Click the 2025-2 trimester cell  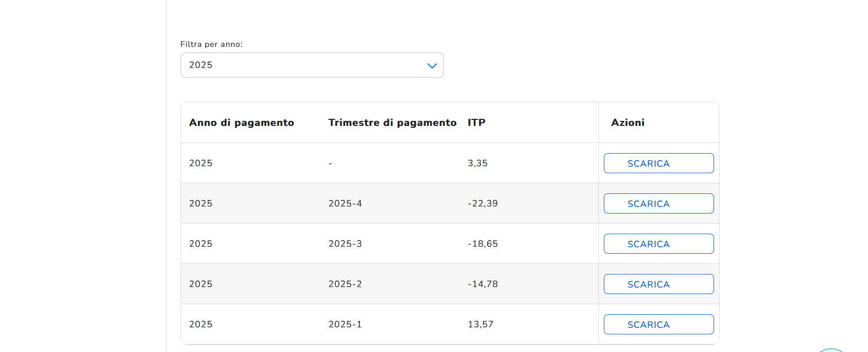coord(345,284)
